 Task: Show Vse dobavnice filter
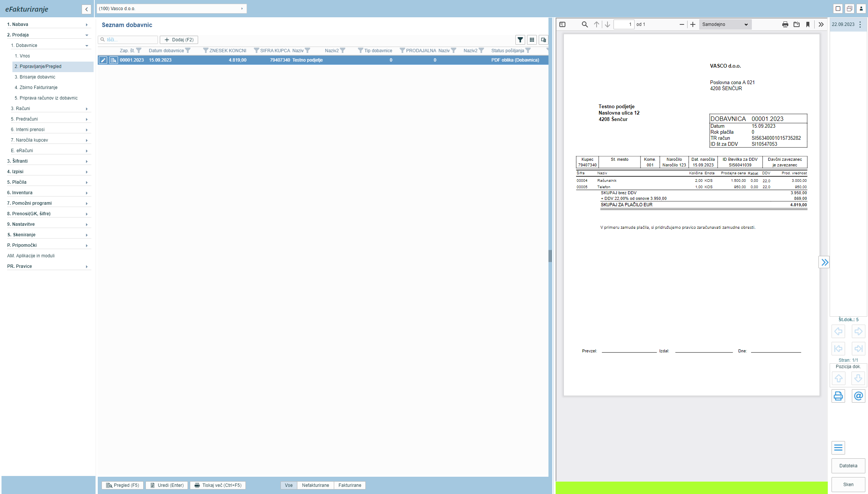coord(289,485)
